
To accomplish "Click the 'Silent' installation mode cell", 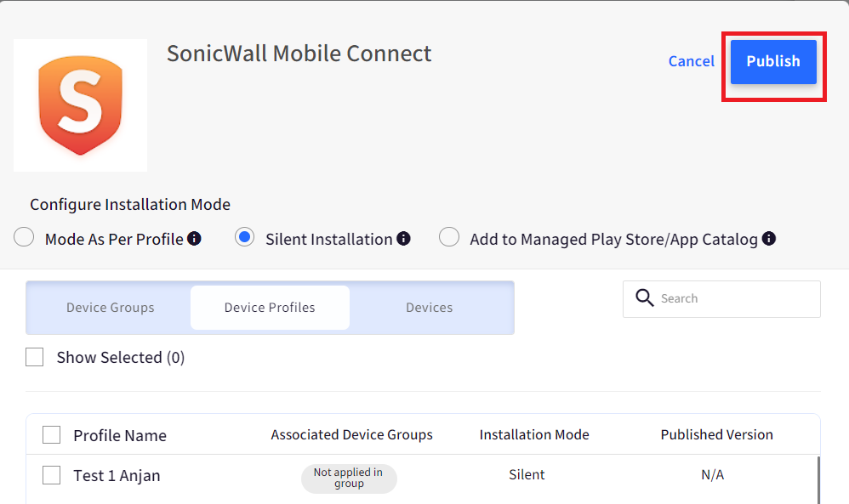I will pyautogui.click(x=527, y=475).
